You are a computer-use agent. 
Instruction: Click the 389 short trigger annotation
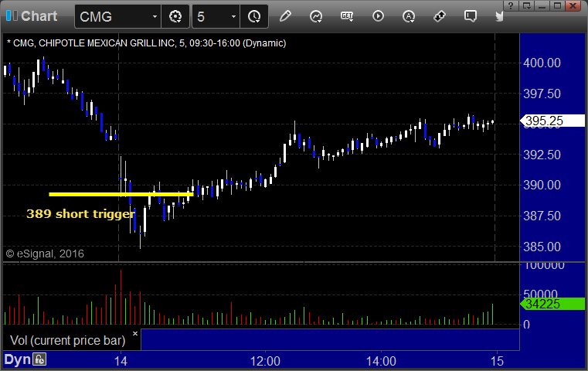80,214
